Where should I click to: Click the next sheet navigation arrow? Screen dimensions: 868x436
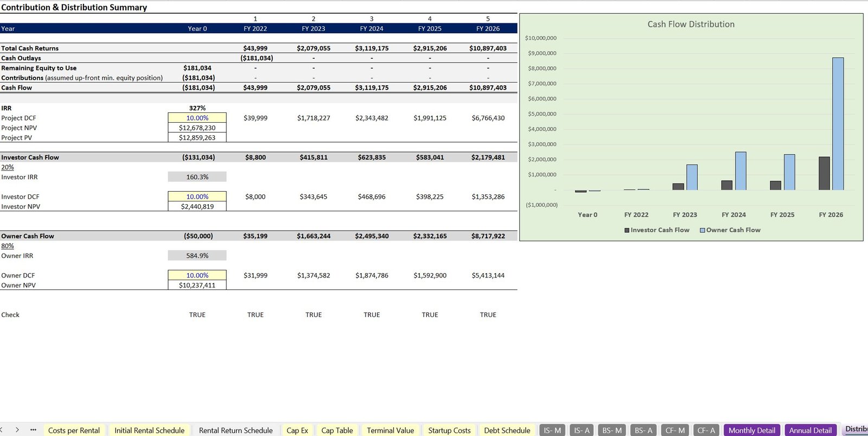pos(17,429)
